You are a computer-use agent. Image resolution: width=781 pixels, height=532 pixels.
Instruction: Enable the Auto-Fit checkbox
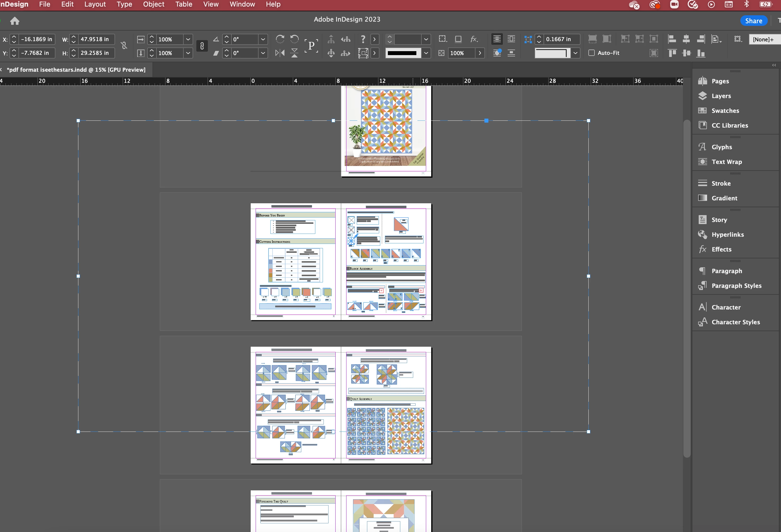point(592,53)
